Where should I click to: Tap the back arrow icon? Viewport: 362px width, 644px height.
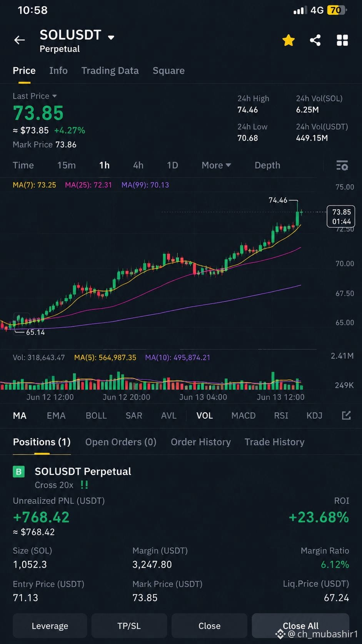pyautogui.click(x=20, y=40)
